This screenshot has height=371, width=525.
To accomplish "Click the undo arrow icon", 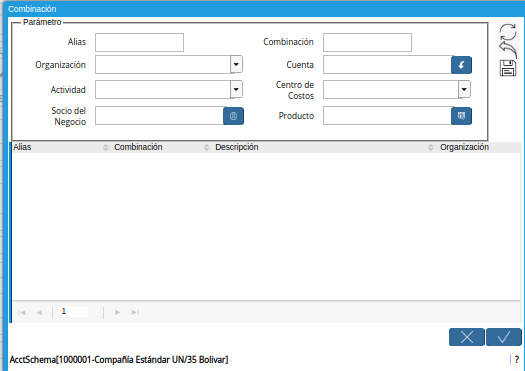I will pyautogui.click(x=508, y=50).
